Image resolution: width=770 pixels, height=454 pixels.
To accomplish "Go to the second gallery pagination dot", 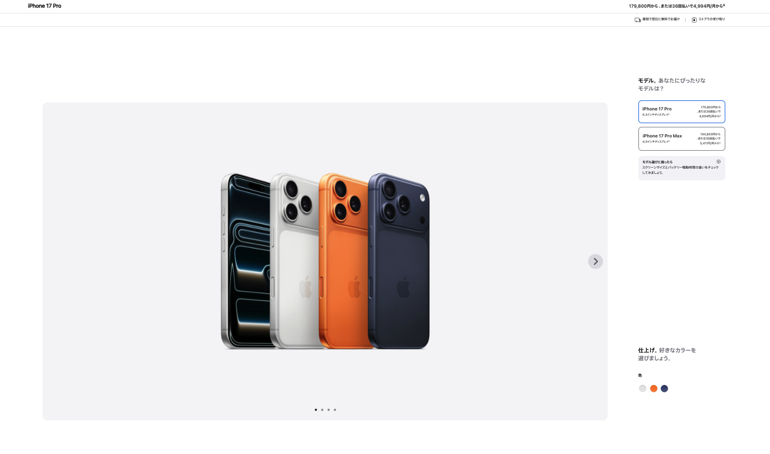I will (x=322, y=409).
